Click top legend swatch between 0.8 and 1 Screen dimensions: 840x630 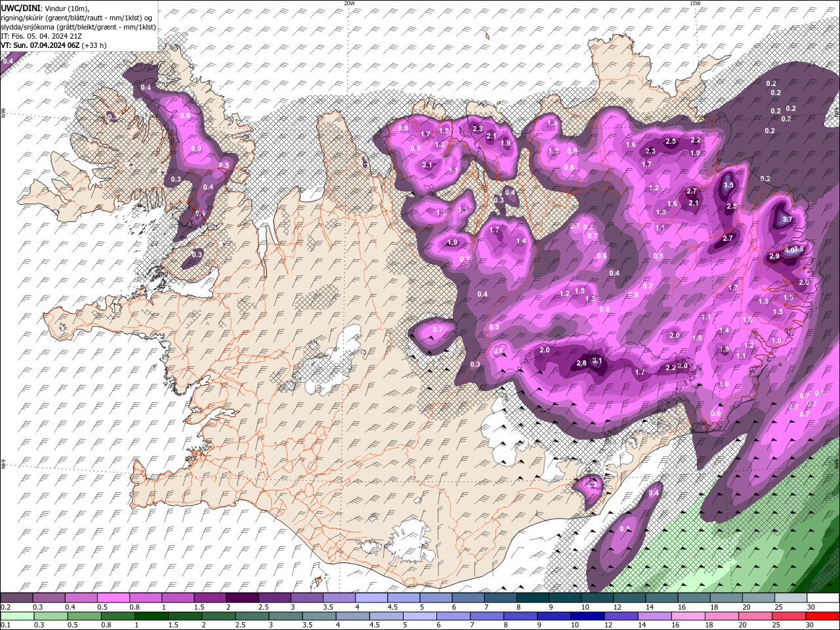coord(146,598)
